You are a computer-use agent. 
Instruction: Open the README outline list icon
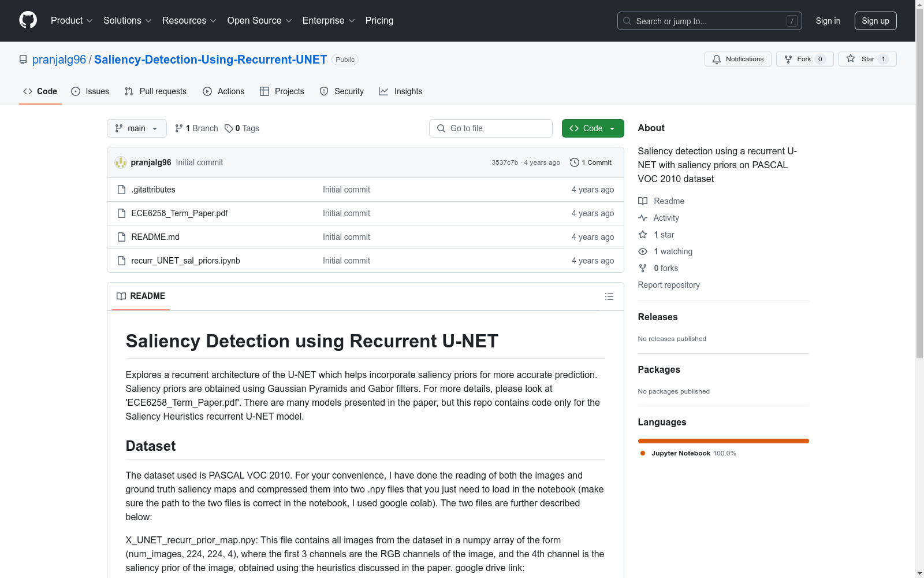(x=609, y=297)
